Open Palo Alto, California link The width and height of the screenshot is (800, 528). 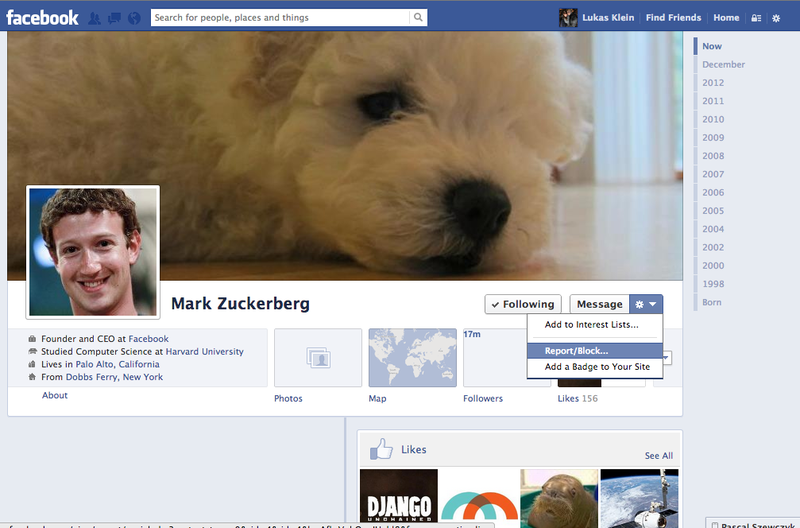tap(117, 364)
